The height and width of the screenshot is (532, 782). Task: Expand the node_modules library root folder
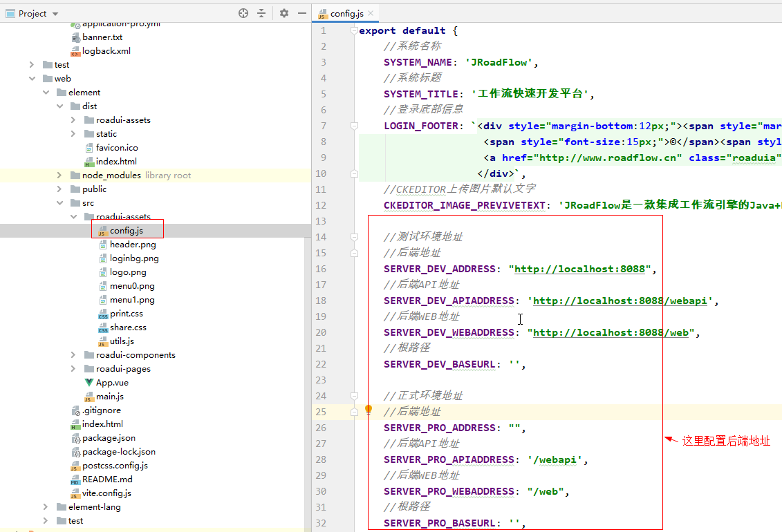(x=59, y=175)
